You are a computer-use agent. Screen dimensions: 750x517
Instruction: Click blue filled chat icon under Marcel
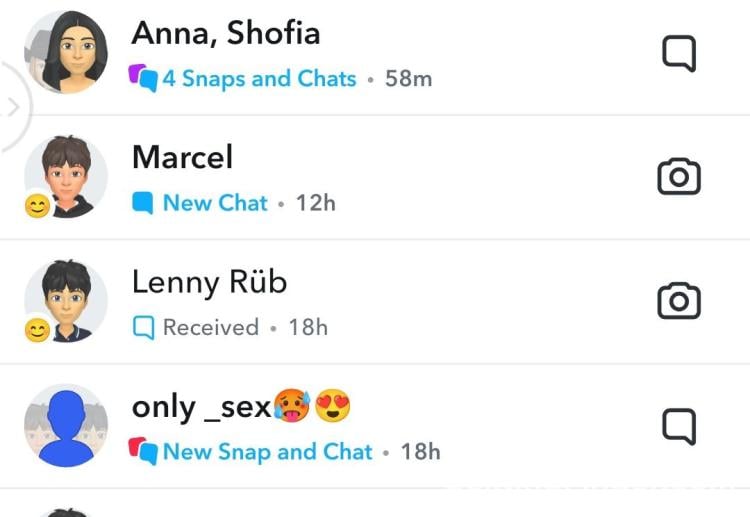[143, 203]
